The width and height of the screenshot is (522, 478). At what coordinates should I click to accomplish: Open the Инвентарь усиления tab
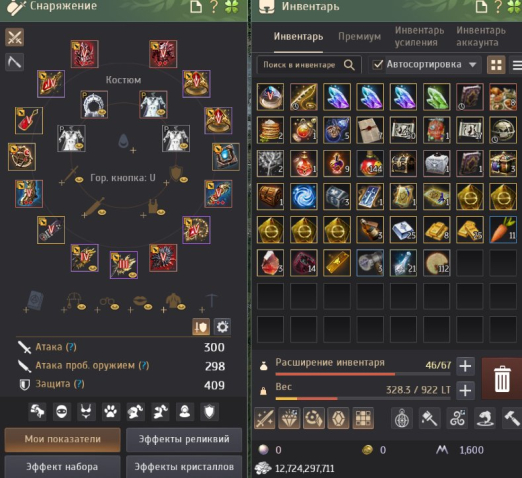pos(419,36)
